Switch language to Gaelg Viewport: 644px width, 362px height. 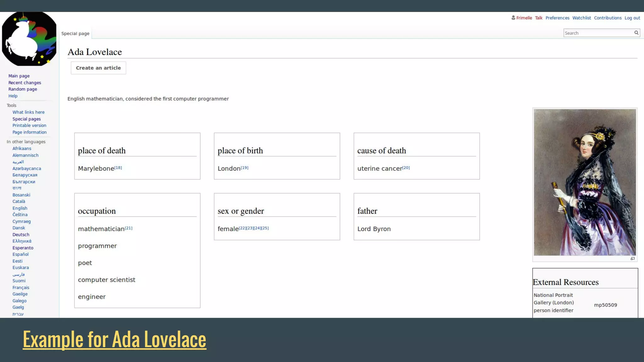click(x=18, y=307)
